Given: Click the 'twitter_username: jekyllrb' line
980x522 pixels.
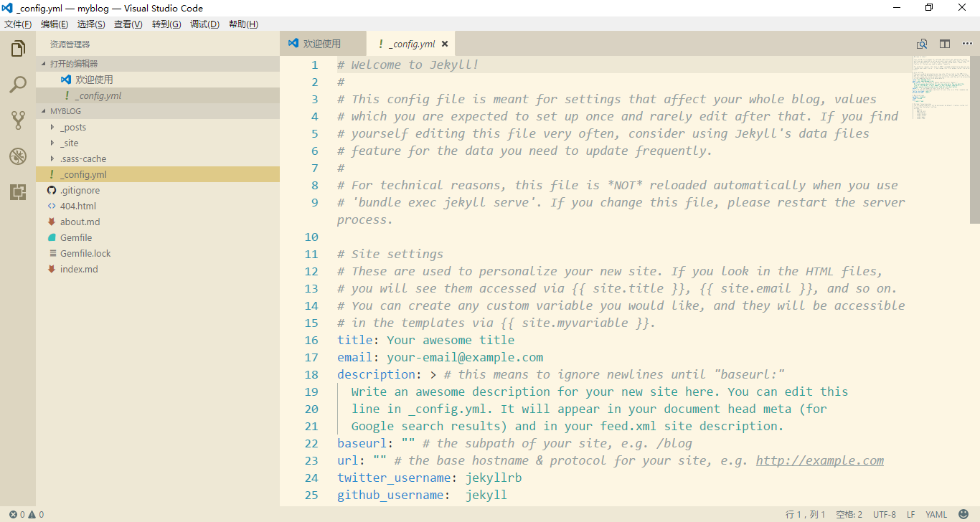Looking at the screenshot, I should (430, 478).
